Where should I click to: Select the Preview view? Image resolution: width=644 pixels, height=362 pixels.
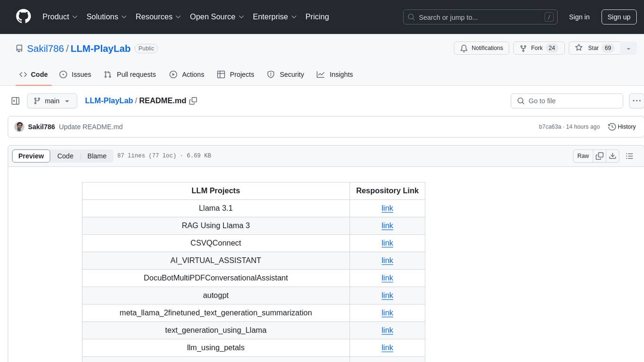31,156
